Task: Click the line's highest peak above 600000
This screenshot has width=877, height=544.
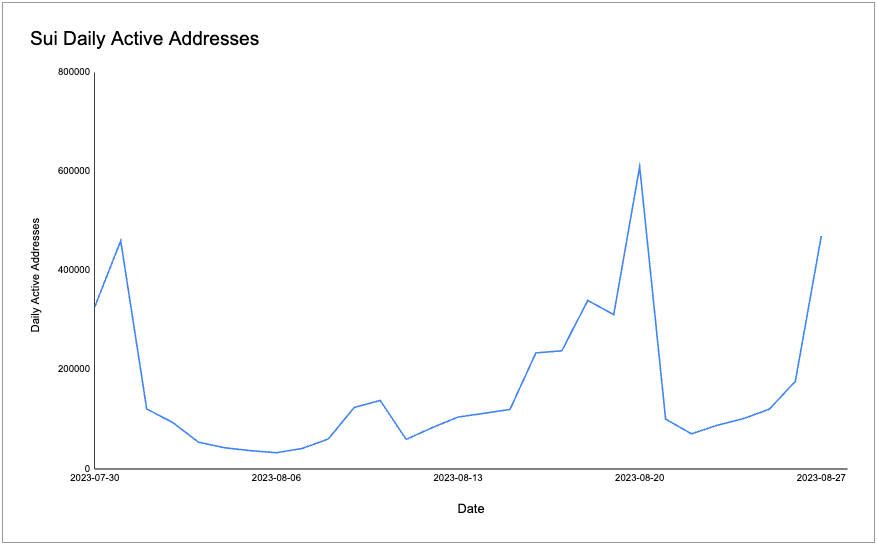Action: 639,165
